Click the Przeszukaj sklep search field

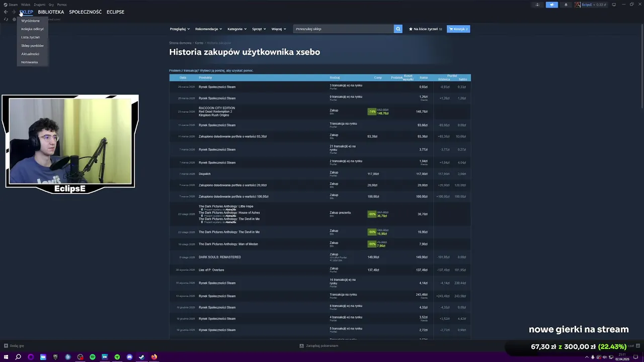[x=343, y=29]
